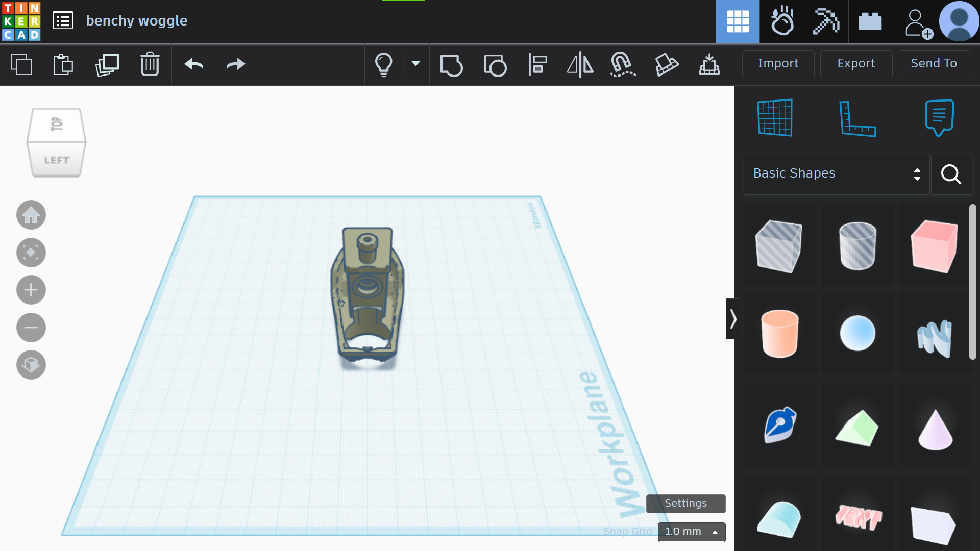Click the Tinkercad logo

click(21, 21)
